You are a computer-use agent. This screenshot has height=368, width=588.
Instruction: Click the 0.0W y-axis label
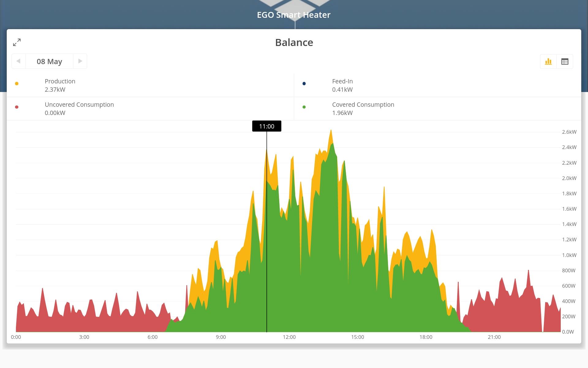(x=568, y=332)
